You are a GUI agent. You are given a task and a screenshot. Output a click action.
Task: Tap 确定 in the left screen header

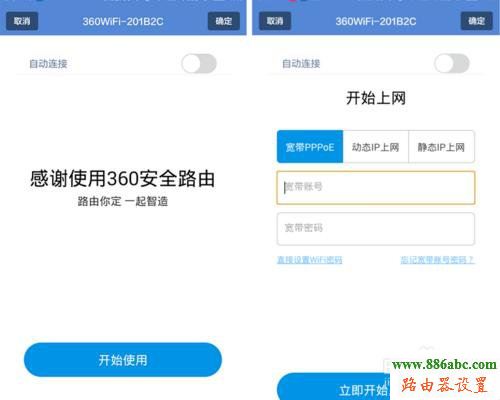pos(224,21)
